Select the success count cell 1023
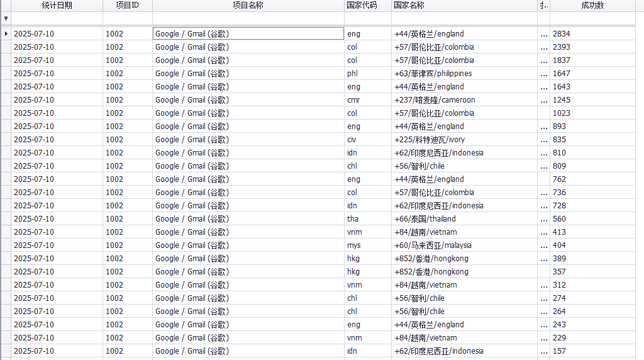644x360 pixels. click(592, 113)
